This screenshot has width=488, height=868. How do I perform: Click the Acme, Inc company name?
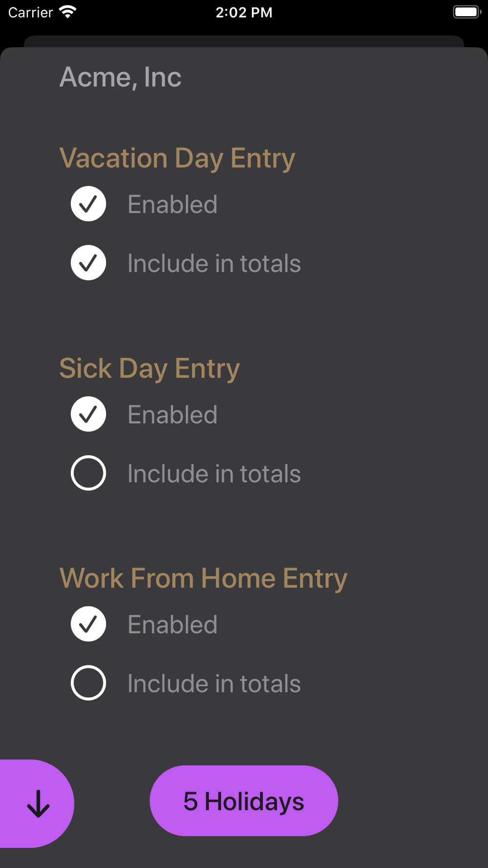(x=121, y=77)
